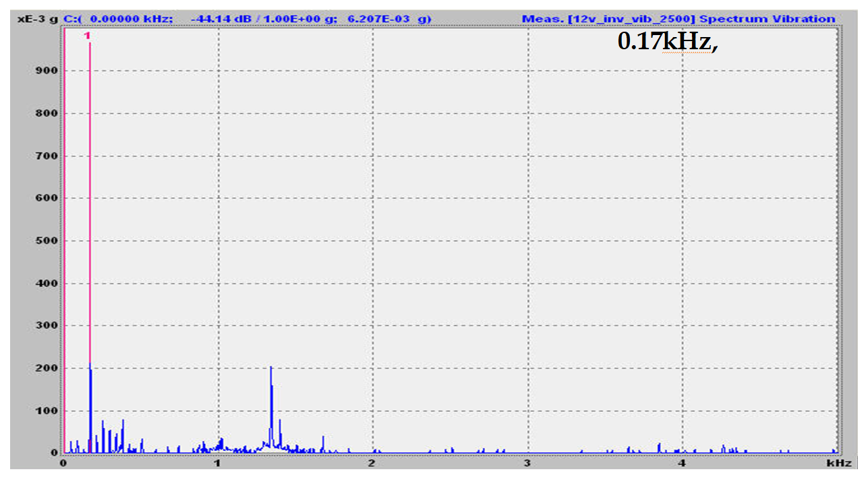
Task: Select the cursor readout 0.00000 kHz
Action: 130,19
